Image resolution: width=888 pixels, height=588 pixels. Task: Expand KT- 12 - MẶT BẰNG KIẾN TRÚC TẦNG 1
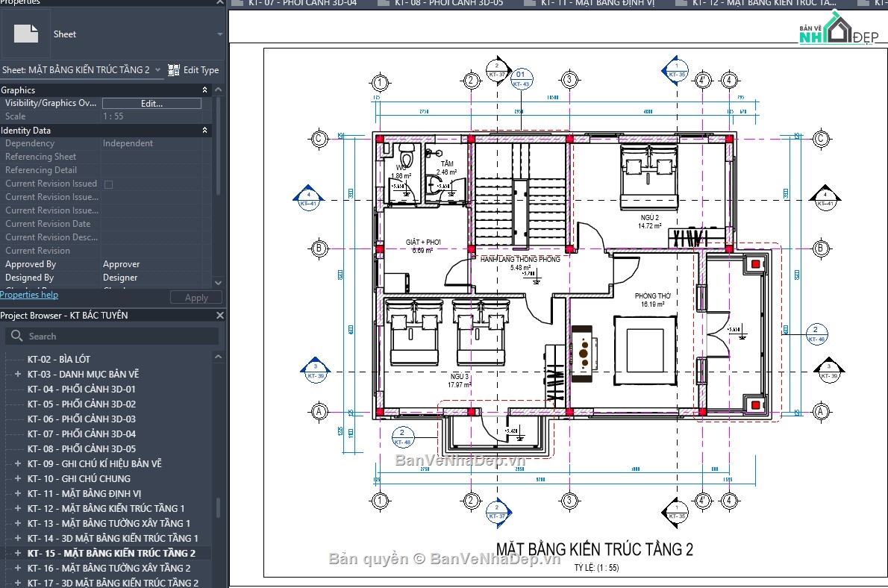pos(18,508)
